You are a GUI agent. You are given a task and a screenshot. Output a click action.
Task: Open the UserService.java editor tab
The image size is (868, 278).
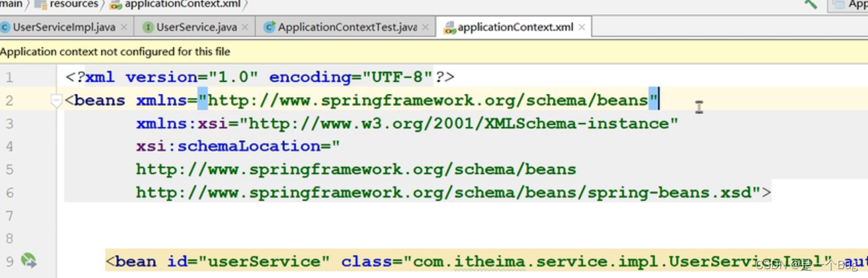[x=196, y=27]
